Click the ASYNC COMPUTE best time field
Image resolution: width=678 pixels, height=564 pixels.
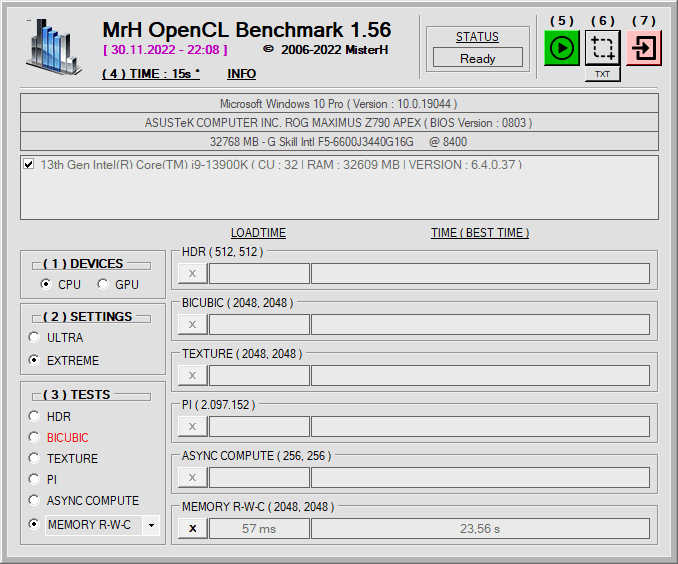click(x=480, y=477)
